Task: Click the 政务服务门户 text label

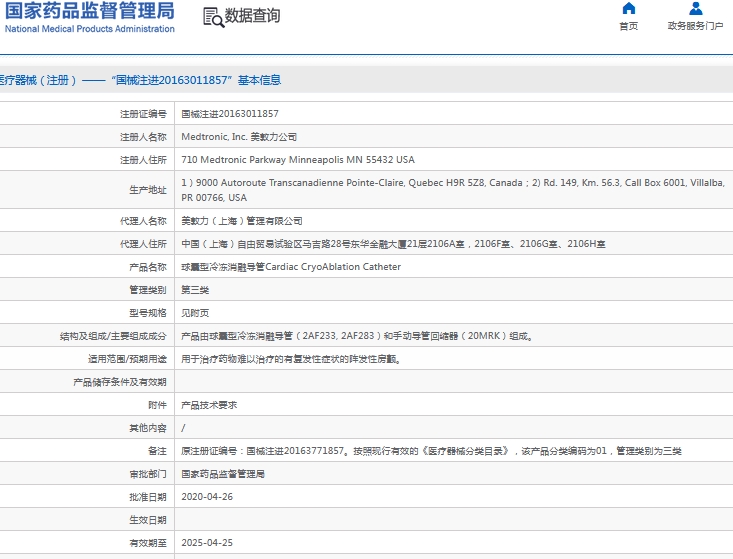Action: click(x=696, y=26)
